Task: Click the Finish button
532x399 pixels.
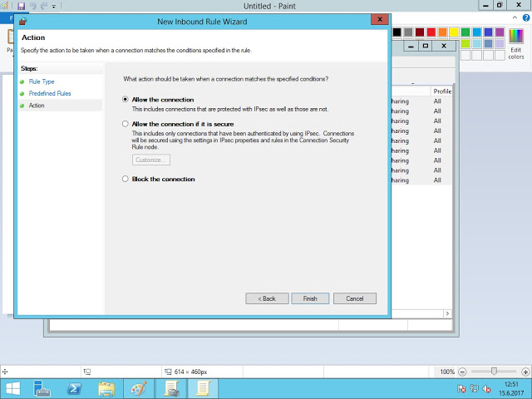Action: click(310, 298)
